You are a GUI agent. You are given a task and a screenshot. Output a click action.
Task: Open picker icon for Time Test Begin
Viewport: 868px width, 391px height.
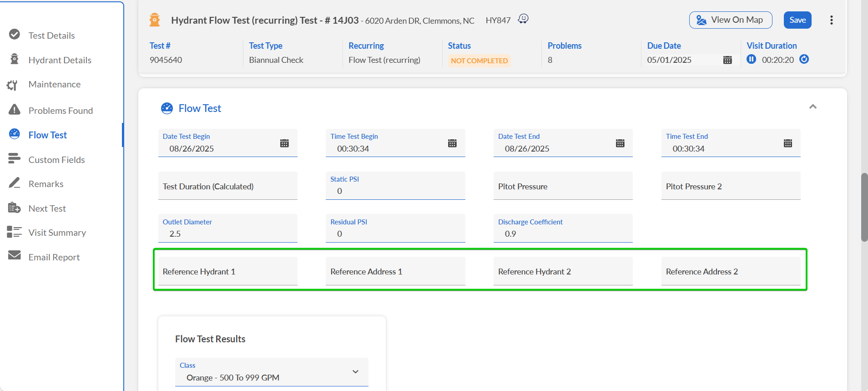click(452, 143)
